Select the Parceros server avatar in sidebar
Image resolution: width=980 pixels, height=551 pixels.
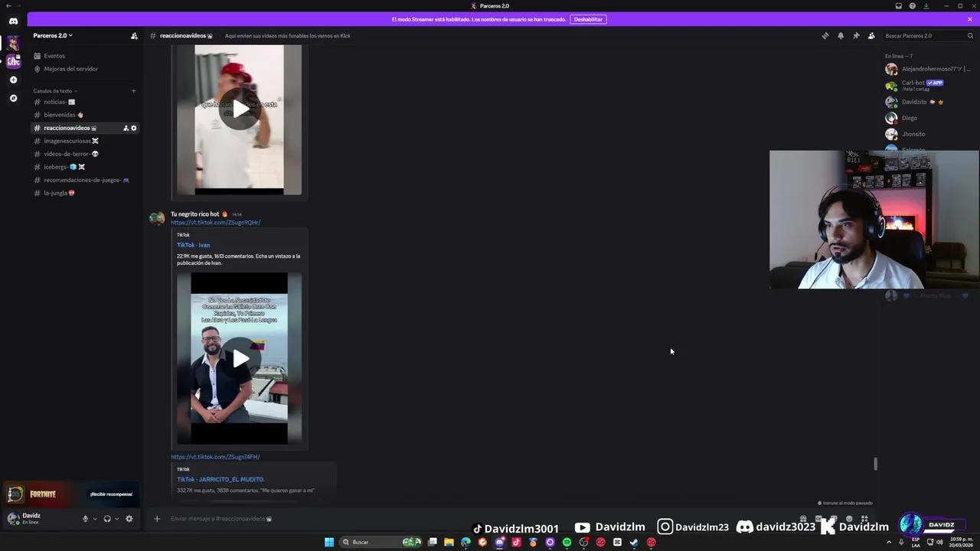click(13, 43)
